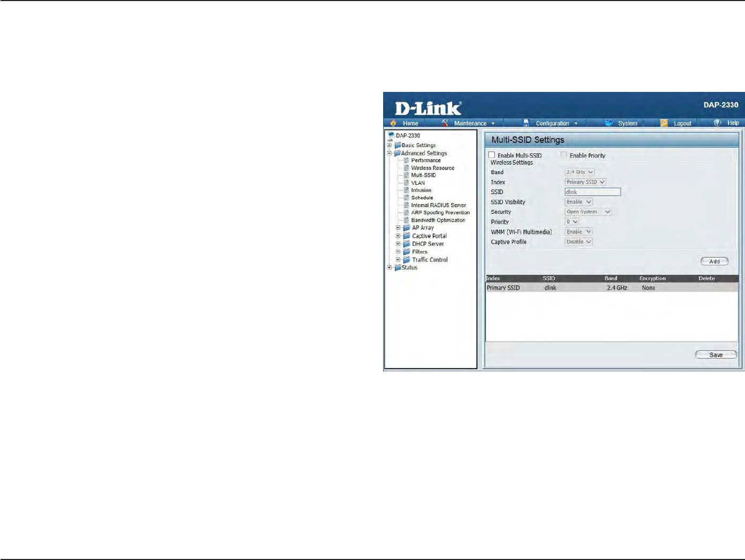Click the Captive Portal folder icon
Image resolution: width=745 pixels, height=560 pixels.
tap(407, 236)
